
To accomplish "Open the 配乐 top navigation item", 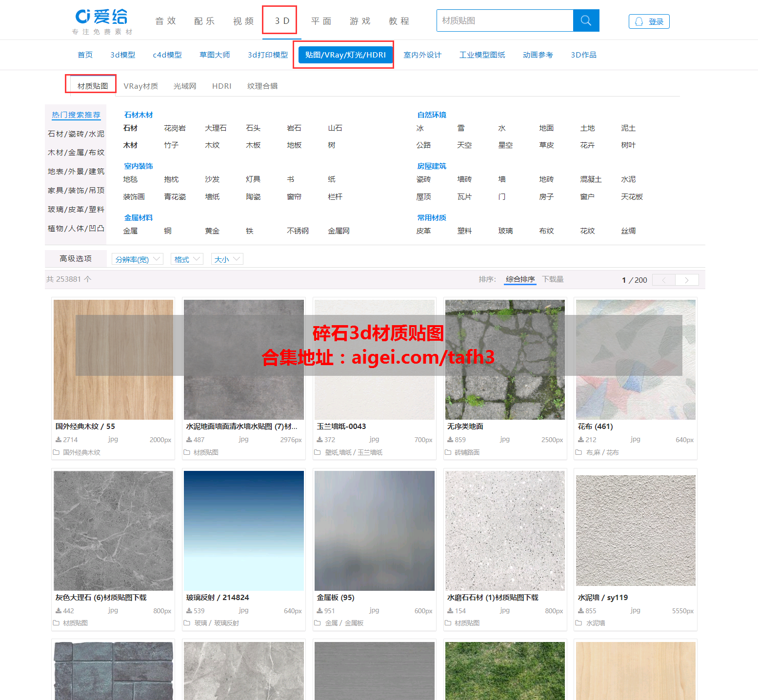I will click(205, 21).
